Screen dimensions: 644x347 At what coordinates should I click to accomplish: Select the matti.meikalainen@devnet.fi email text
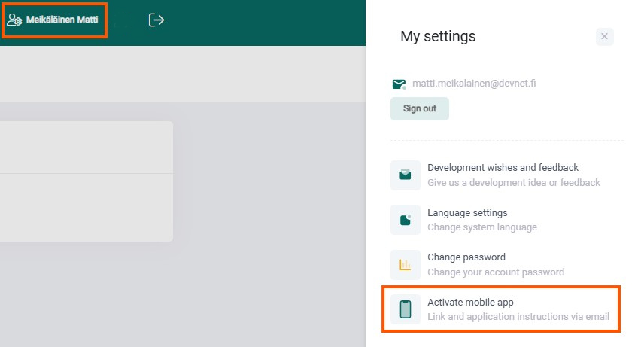pyautogui.click(x=474, y=84)
